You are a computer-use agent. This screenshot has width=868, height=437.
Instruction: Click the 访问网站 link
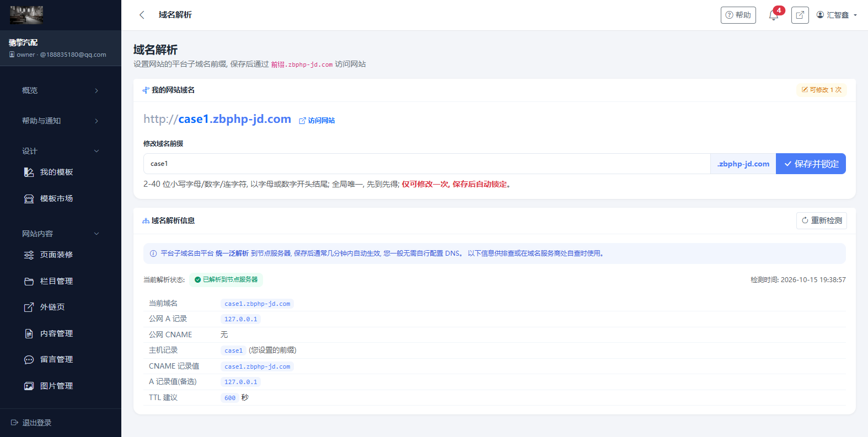(x=317, y=121)
